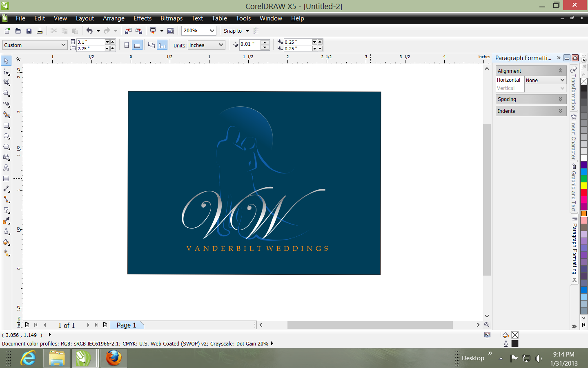Activate the Table tool
Screen dimensions: 588x368
[x=6, y=179]
